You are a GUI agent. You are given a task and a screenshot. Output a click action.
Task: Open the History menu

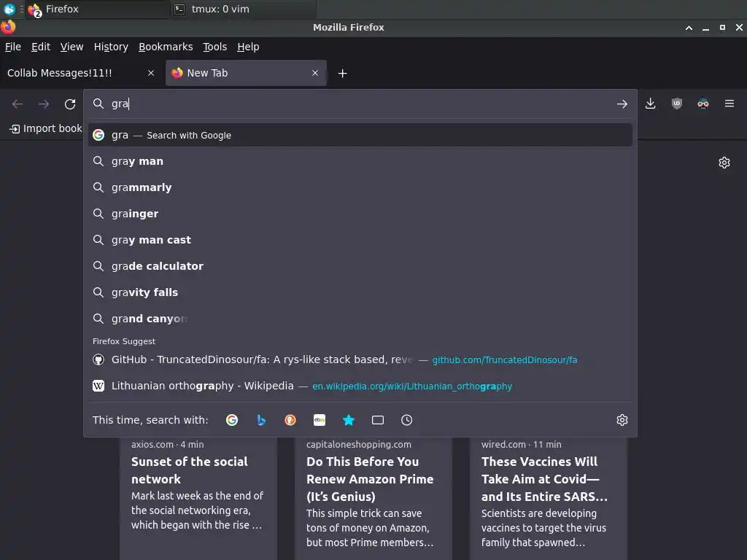(x=111, y=47)
